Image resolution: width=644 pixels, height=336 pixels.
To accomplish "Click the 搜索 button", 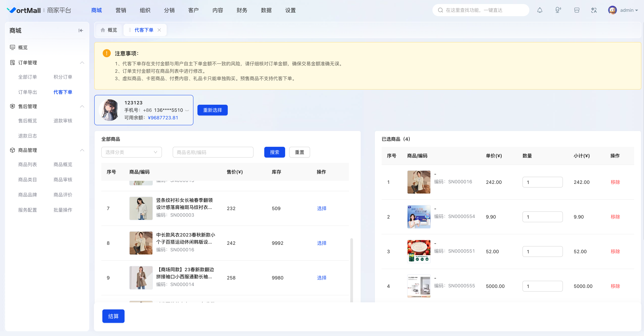I will click(275, 152).
